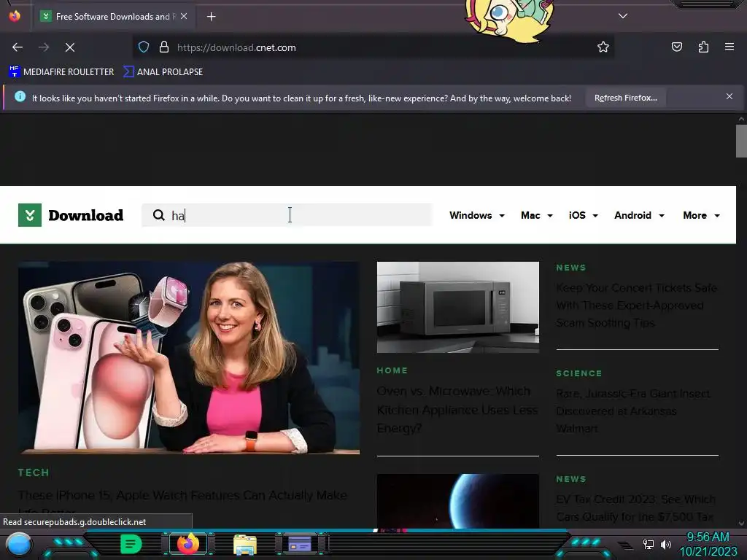747x560 pixels.
Task: Expand the Android dropdown menu
Action: 639,215
